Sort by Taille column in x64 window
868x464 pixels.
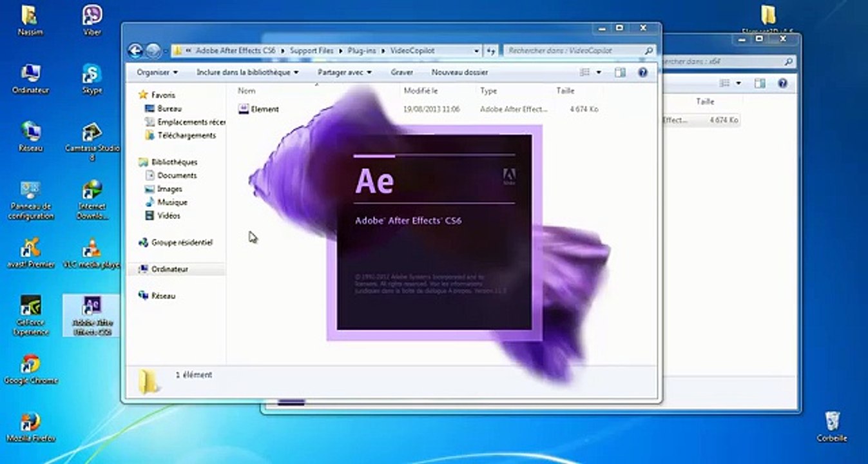[x=705, y=101]
